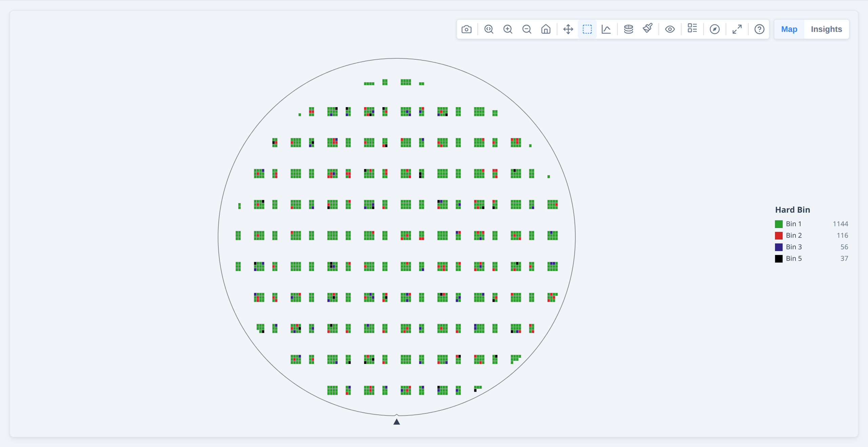Image resolution: width=868 pixels, height=447 pixels.
Task: Open the line chart icon
Action: click(606, 29)
